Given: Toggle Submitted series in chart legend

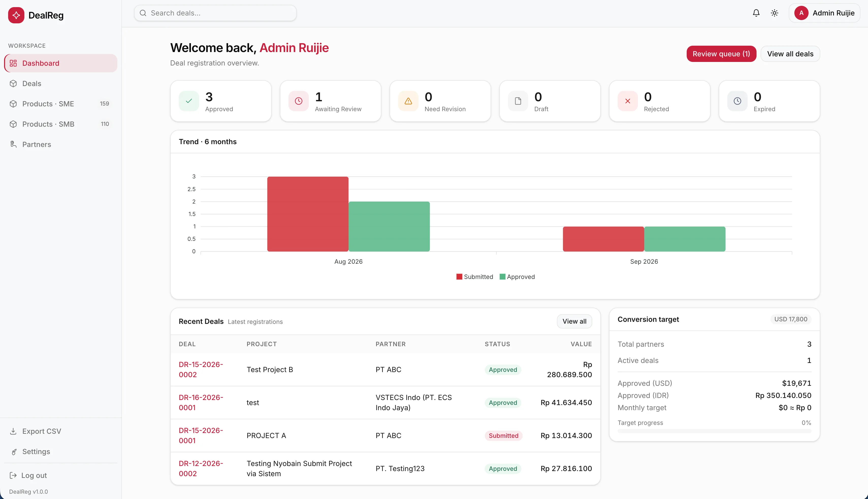Looking at the screenshot, I should (x=474, y=277).
